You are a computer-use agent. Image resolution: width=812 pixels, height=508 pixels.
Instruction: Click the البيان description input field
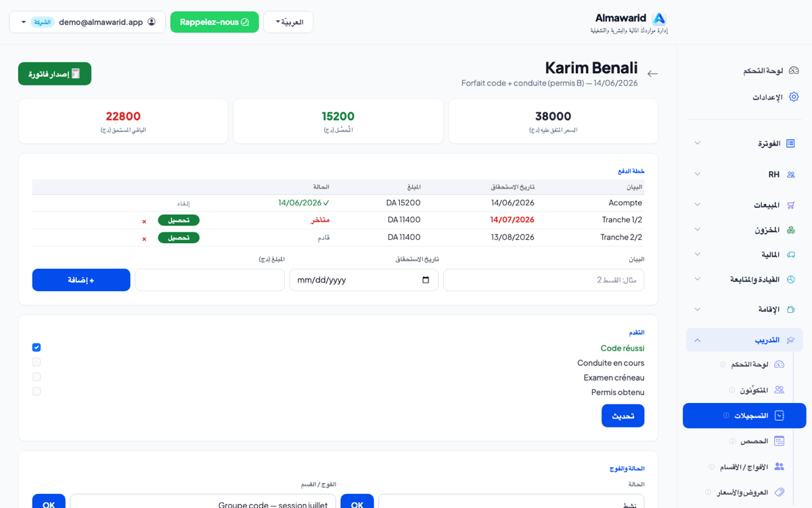pyautogui.click(x=544, y=280)
